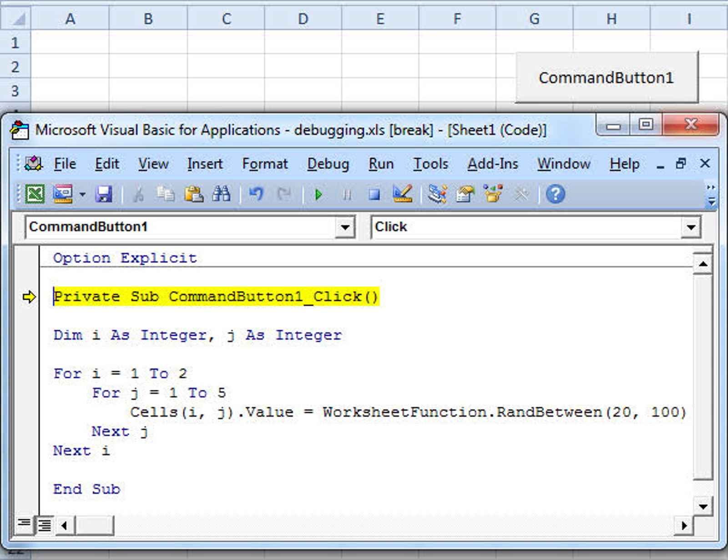Click the Break pause icon
This screenshot has width=728, height=560.
pyautogui.click(x=347, y=195)
